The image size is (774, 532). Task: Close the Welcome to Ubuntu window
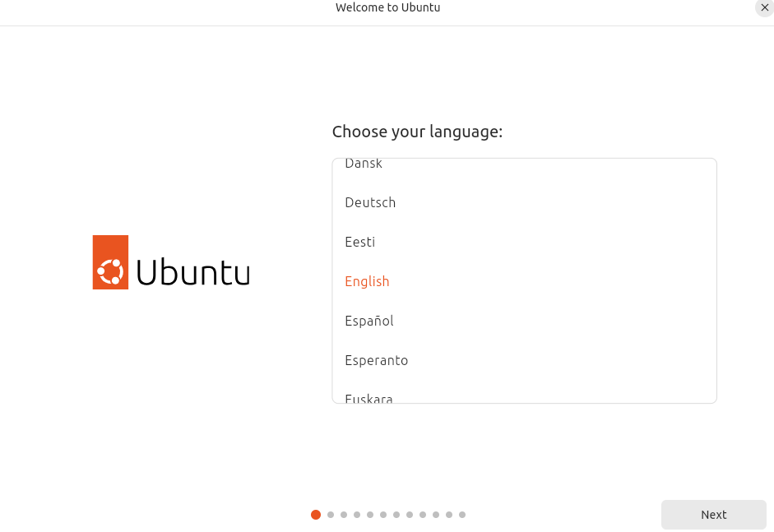pyautogui.click(x=764, y=7)
